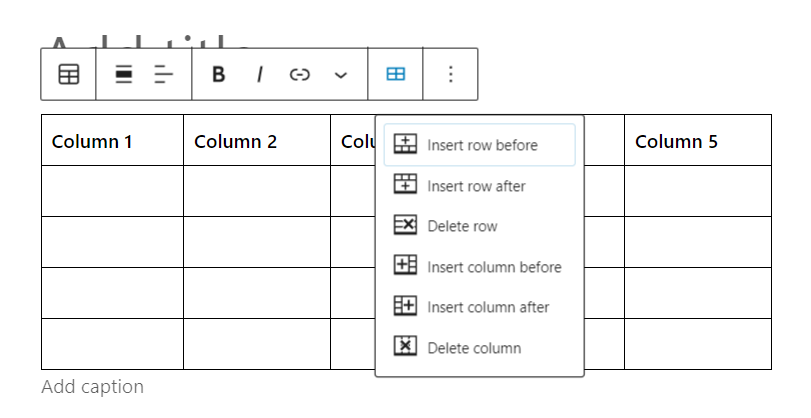Screen dimensions: 811x418
Task: Click the Column 2 header cell
Action: [x=256, y=141]
